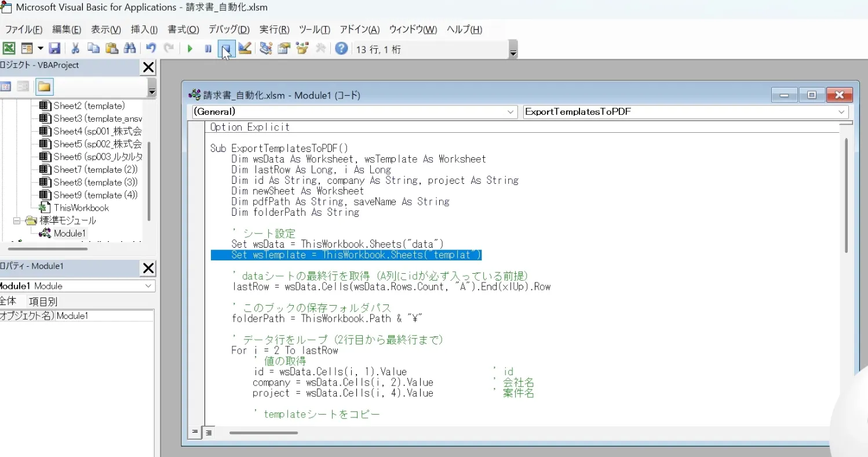Screen dimensions: 868x457
Task: Open the ツール menu
Action: [x=315, y=30]
